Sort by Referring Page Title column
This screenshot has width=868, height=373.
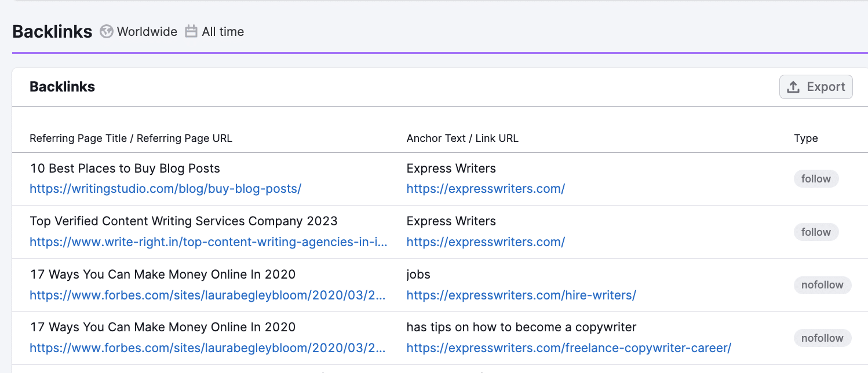(130, 138)
